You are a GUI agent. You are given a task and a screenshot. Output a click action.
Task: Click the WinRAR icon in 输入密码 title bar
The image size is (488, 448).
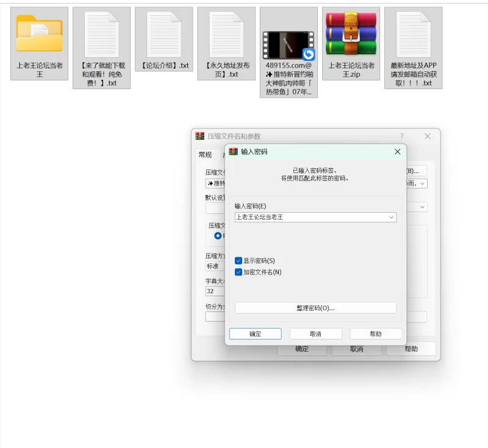[234, 152]
